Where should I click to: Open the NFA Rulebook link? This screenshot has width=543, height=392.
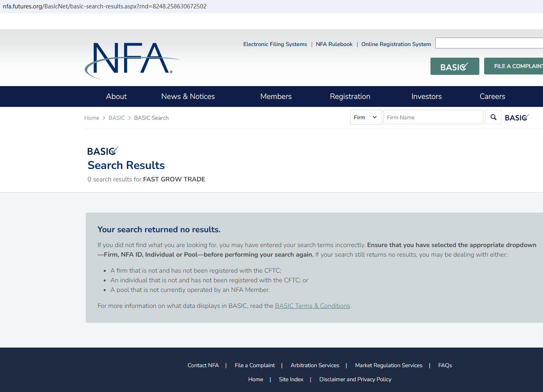[334, 44]
